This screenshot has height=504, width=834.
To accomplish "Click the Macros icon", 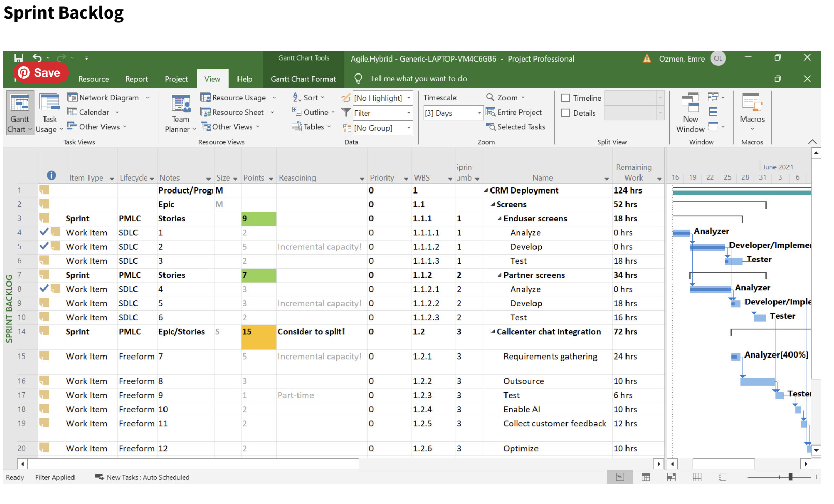I will (x=752, y=109).
